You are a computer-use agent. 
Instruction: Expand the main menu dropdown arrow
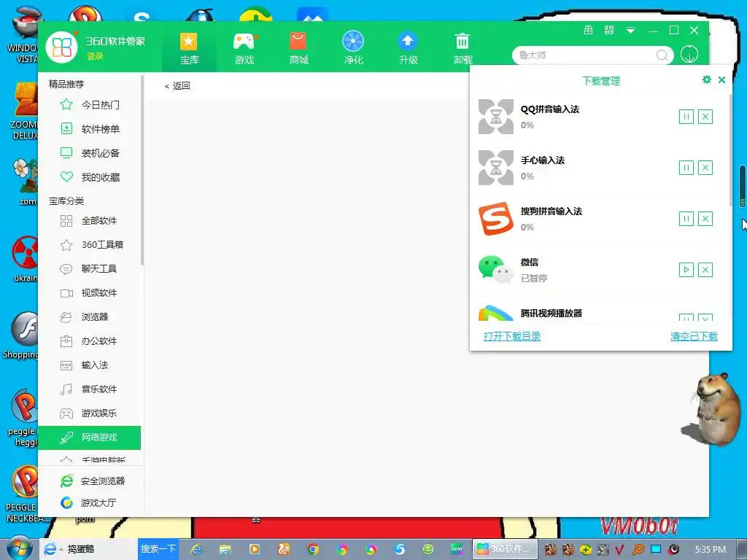(630, 31)
